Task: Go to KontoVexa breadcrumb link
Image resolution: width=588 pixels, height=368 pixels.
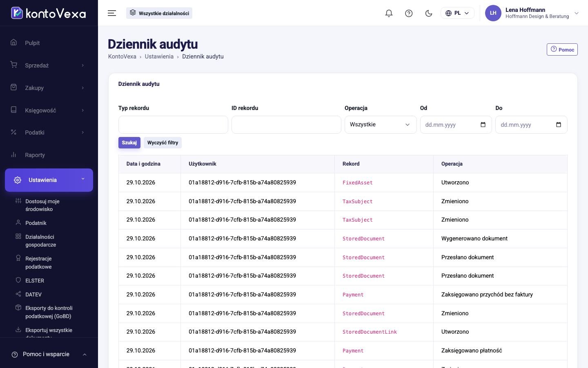Action: pos(122,56)
